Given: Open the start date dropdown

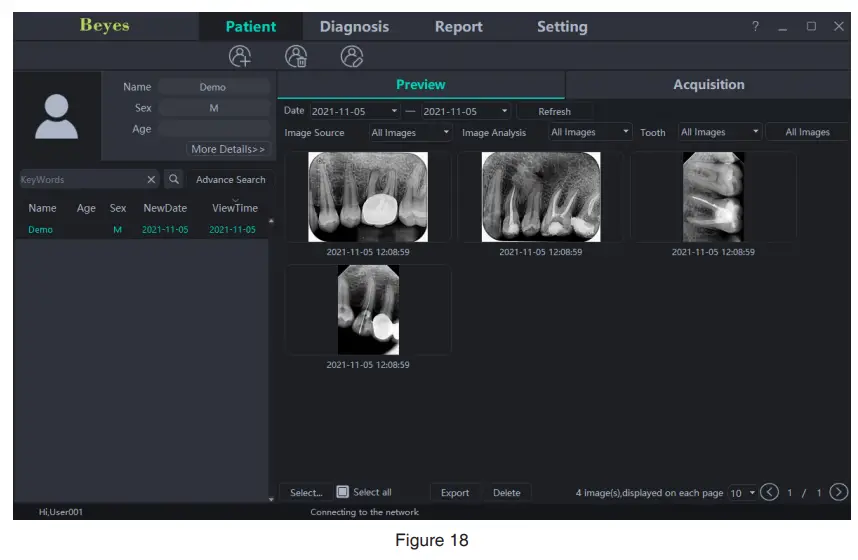Looking at the screenshot, I should [x=394, y=112].
